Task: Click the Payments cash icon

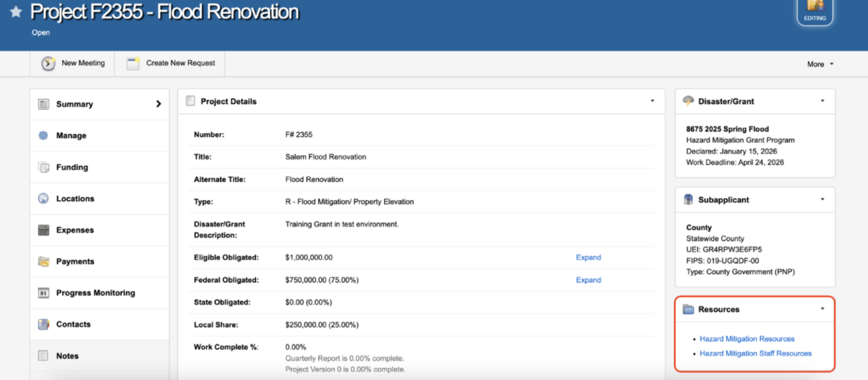Action: (43, 262)
